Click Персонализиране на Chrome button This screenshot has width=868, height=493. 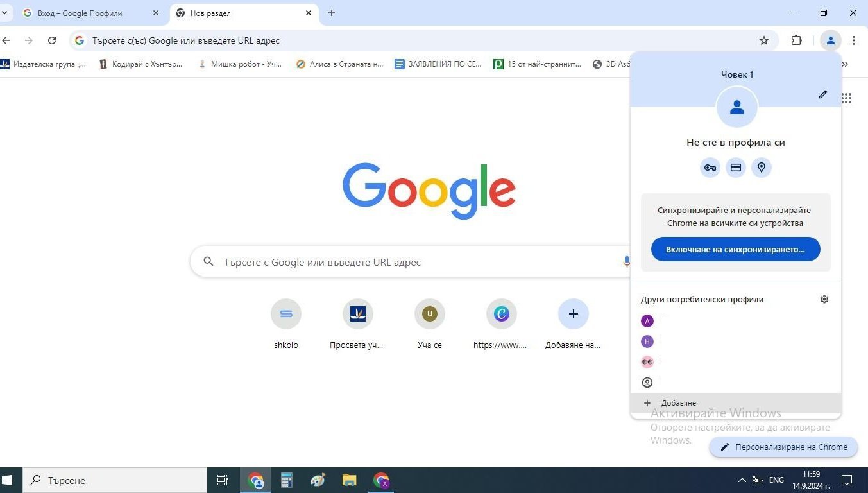(783, 447)
